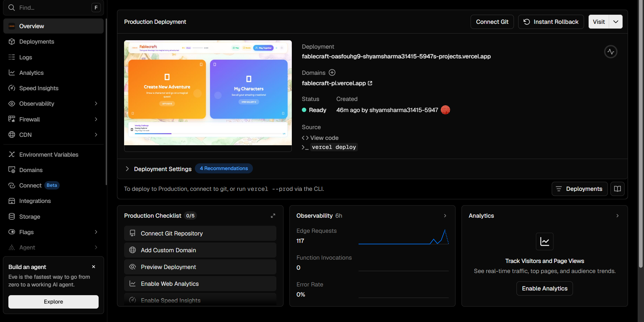
Task: Click the Enable Analytics button
Action: tap(545, 288)
